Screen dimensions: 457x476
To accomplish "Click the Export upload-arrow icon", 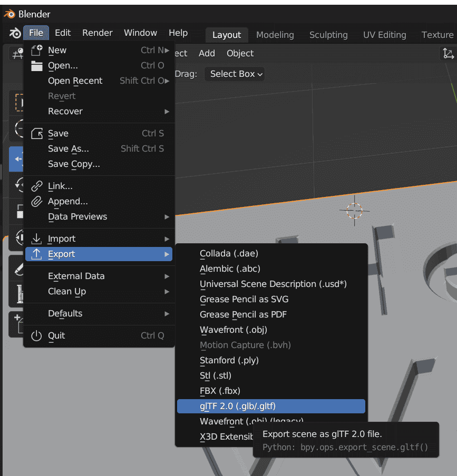I will tap(36, 254).
